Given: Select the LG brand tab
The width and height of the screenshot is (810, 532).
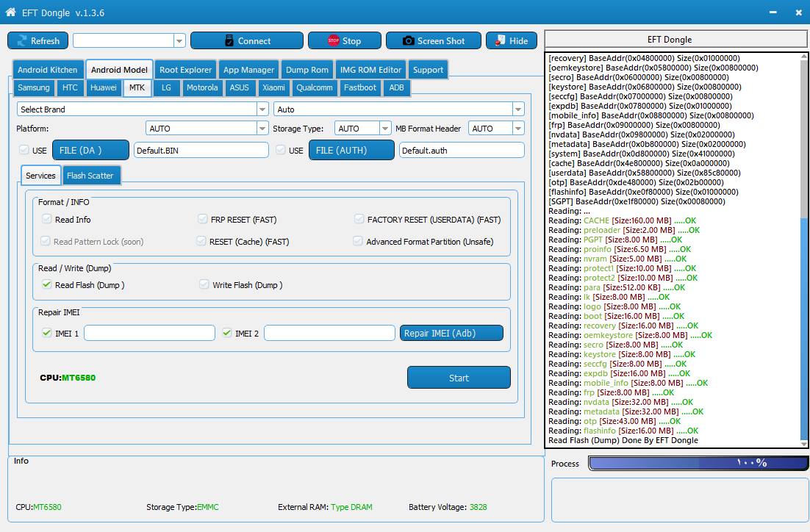Looking at the screenshot, I should [166, 87].
